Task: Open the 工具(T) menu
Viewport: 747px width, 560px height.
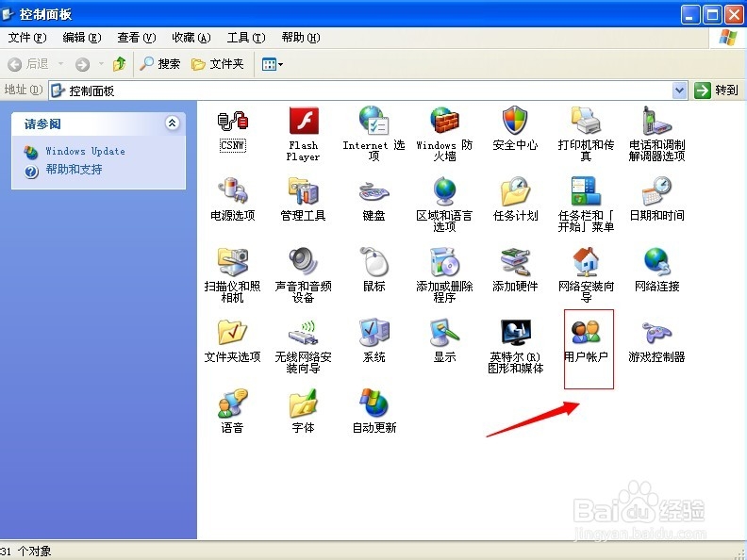Action: pyautogui.click(x=246, y=38)
